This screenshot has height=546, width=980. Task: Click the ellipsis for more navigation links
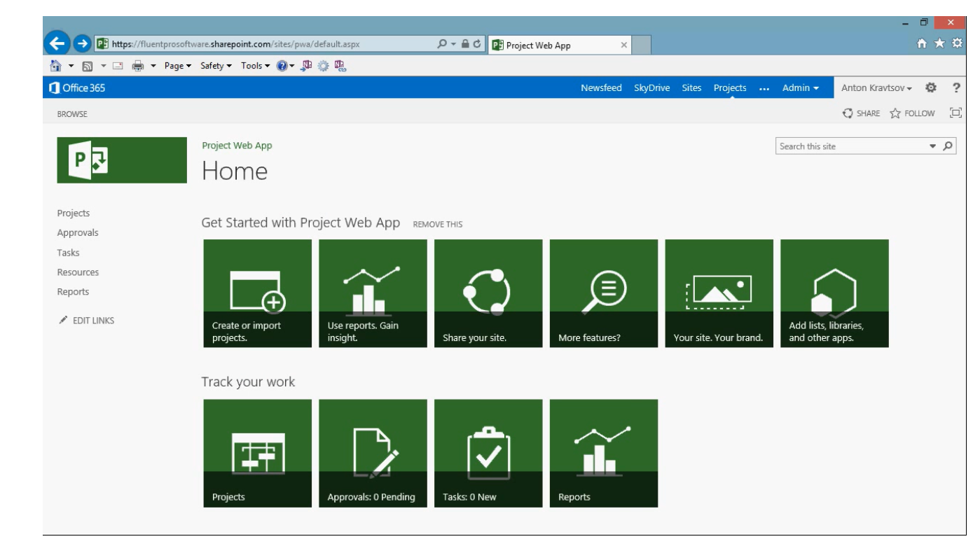pyautogui.click(x=764, y=88)
